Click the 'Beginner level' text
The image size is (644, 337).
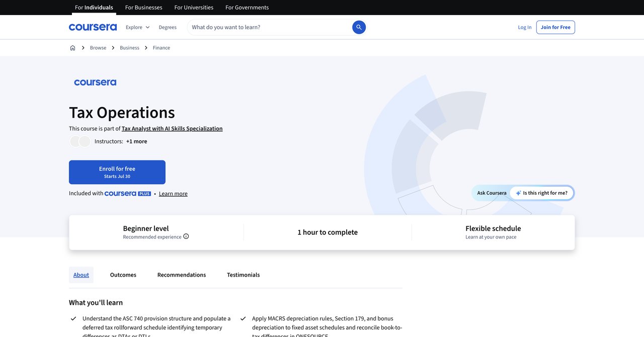click(x=146, y=228)
